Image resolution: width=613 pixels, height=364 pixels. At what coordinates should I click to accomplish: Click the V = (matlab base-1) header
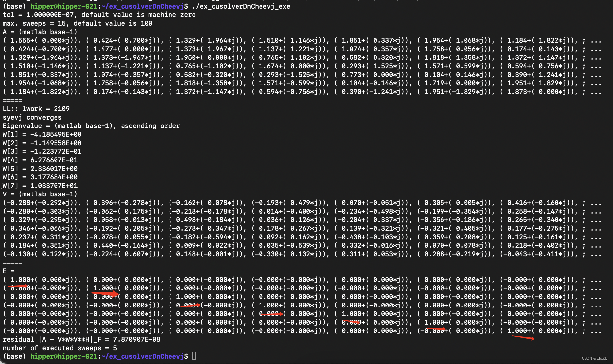click(x=40, y=194)
